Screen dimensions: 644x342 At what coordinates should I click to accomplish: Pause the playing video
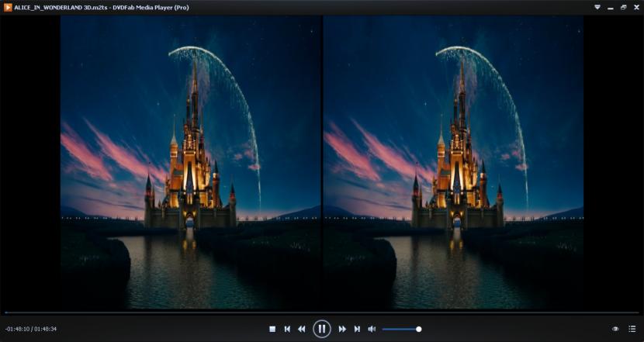pyautogui.click(x=321, y=329)
